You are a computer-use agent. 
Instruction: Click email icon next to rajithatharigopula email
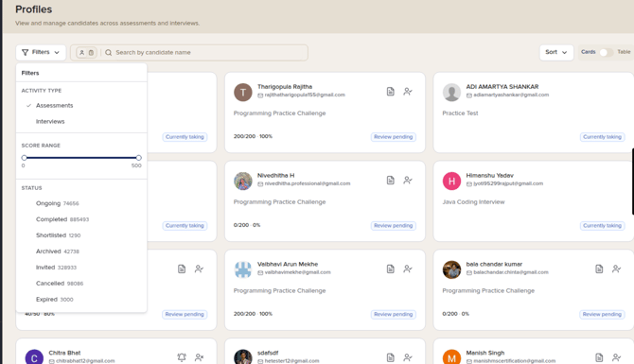coord(260,95)
